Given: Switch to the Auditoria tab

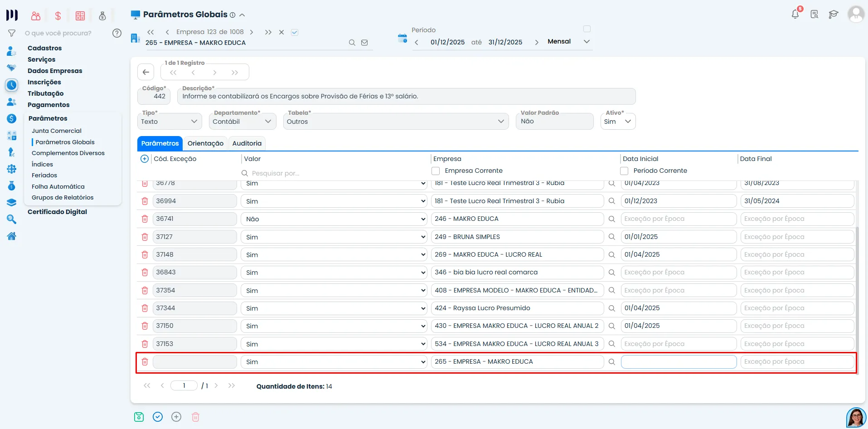Looking at the screenshot, I should [x=247, y=143].
